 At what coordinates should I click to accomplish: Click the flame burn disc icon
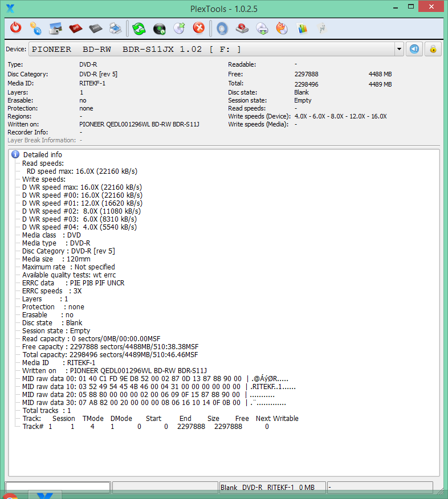point(282,28)
